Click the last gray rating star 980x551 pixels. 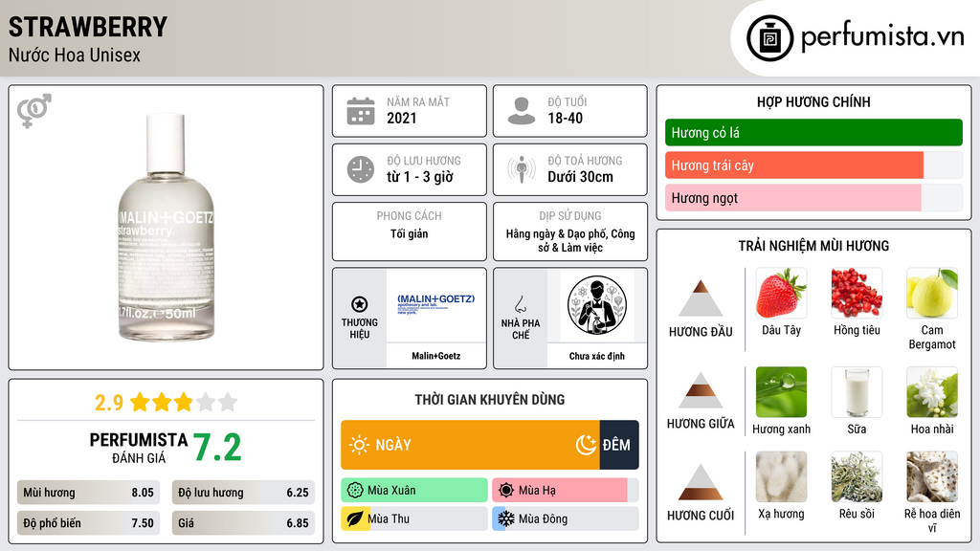click(x=228, y=402)
